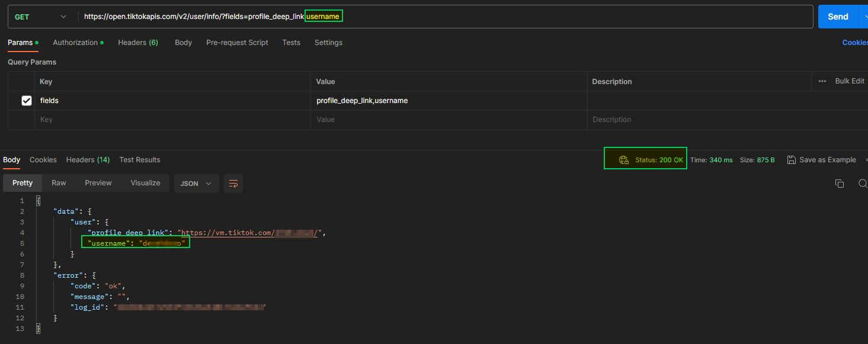This screenshot has width=868, height=344.
Task: Click the empty Value placeholder cell
Action: pos(449,120)
